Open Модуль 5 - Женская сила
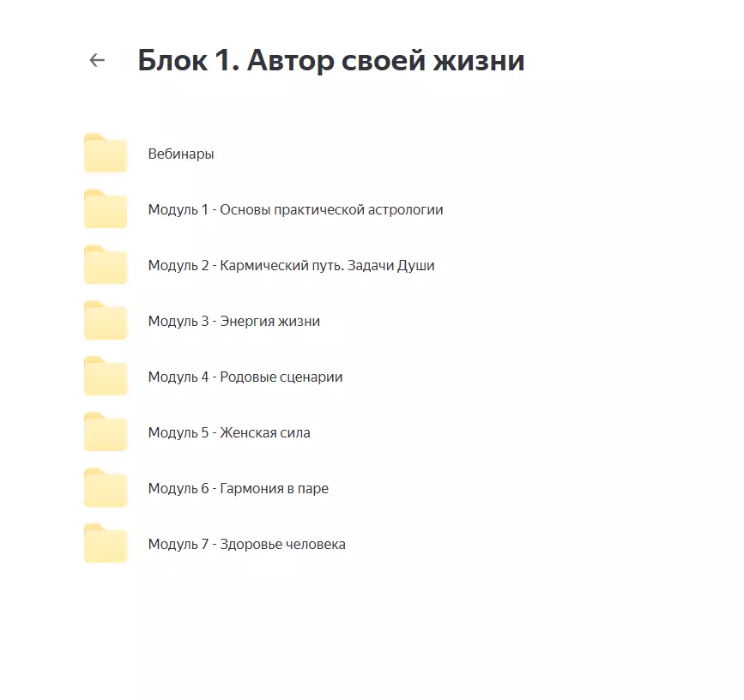Viewport: 744px width, 700px height. click(x=230, y=432)
